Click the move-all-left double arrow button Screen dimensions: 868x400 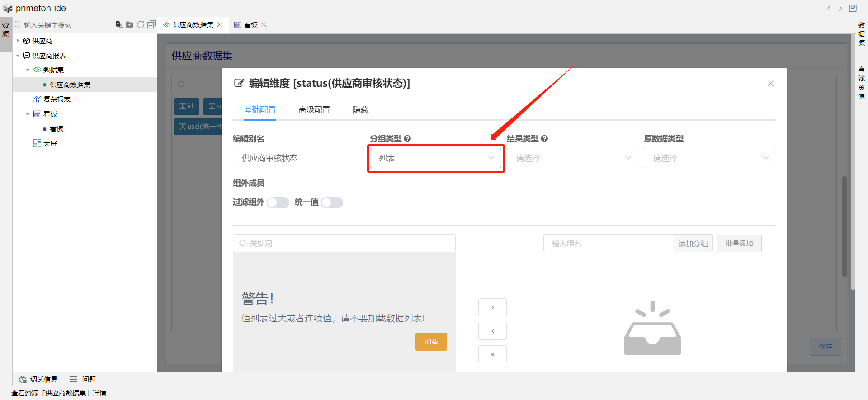coord(492,354)
